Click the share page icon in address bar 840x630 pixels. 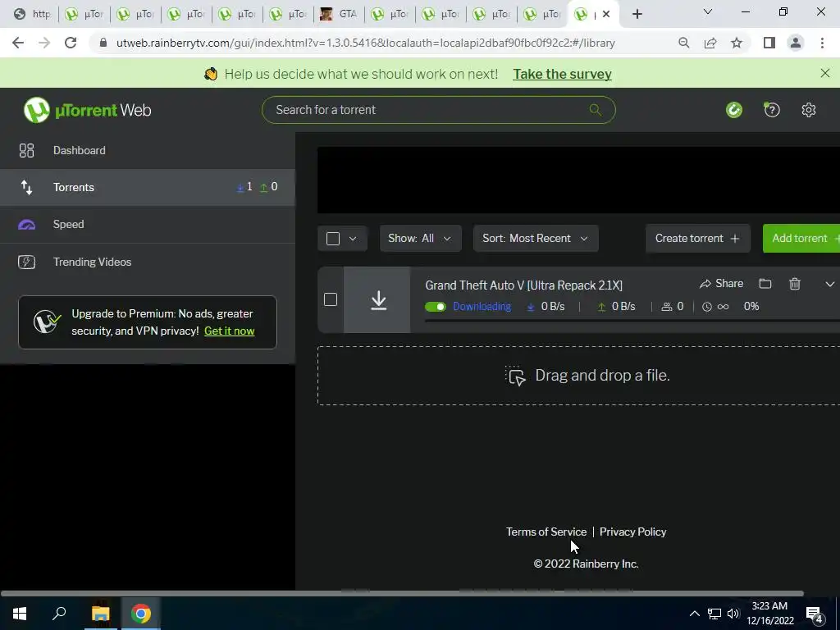point(710,43)
